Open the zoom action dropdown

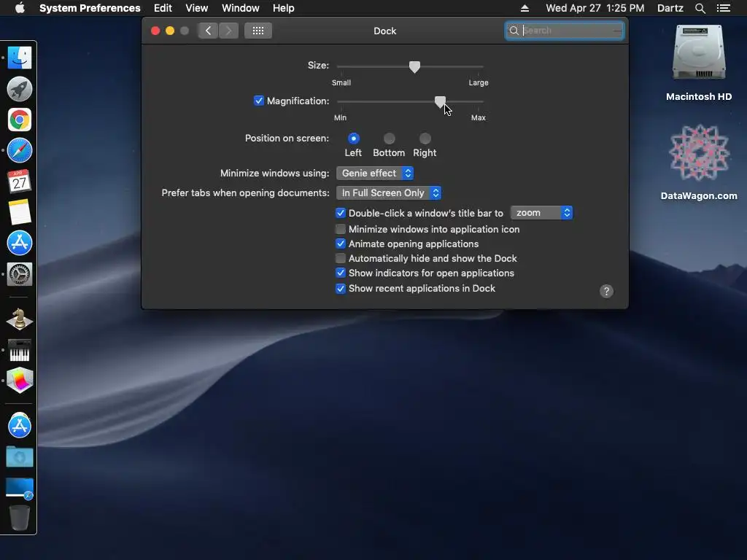542,213
